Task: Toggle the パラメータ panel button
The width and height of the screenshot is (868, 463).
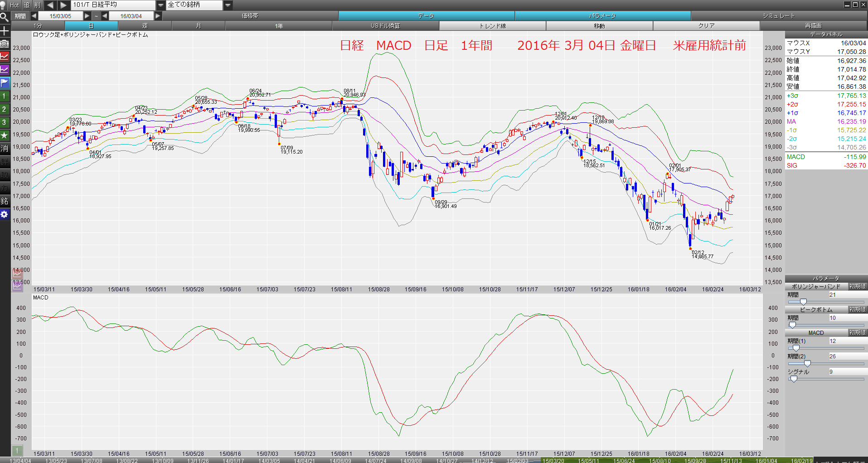Action: point(602,16)
